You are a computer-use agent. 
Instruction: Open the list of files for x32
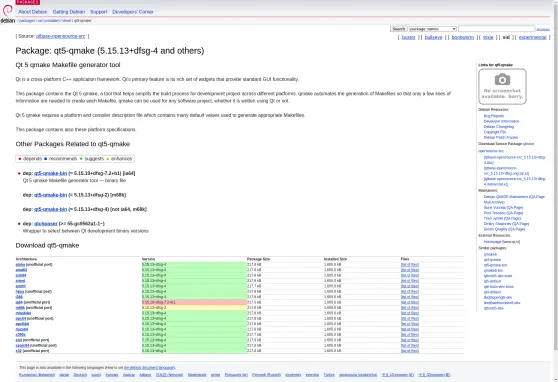(x=410, y=351)
